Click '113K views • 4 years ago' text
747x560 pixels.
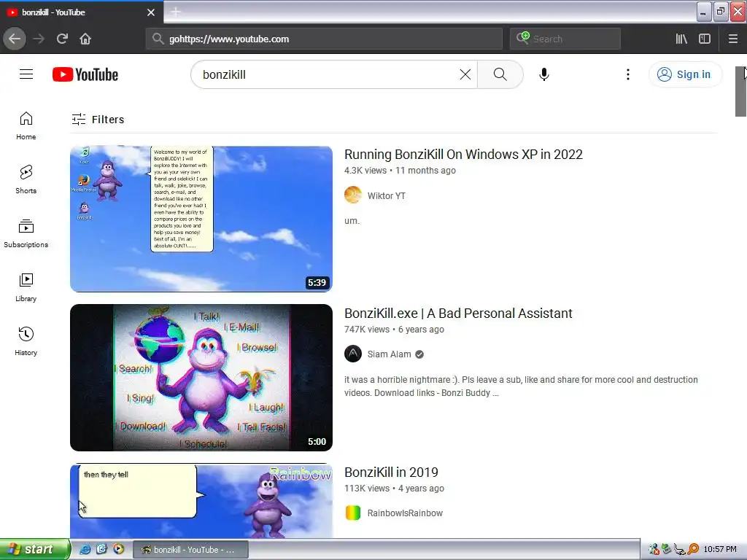click(394, 488)
